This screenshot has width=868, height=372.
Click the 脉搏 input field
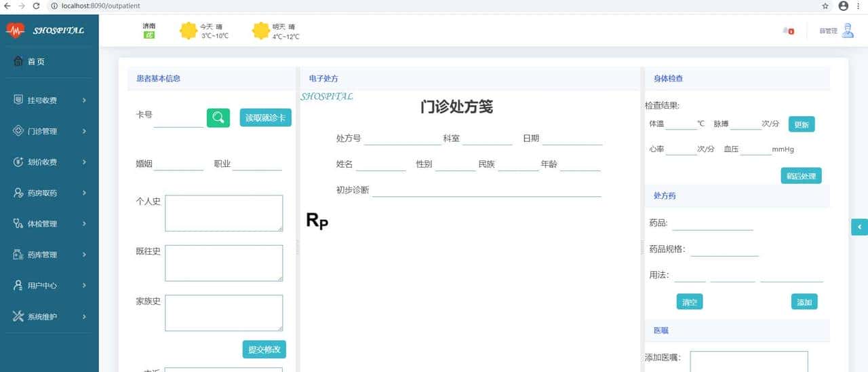coord(746,124)
